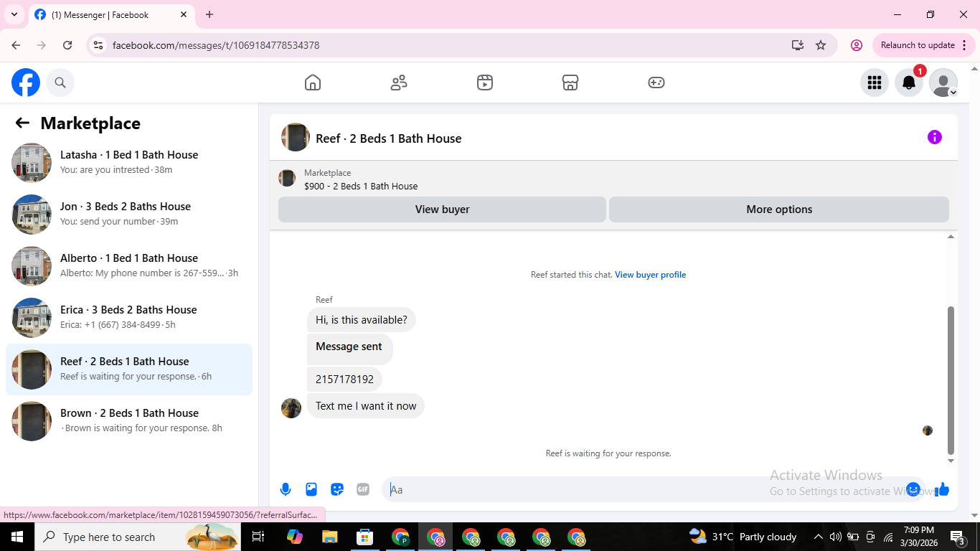The height and width of the screenshot is (551, 980).
Task: Open File Explorer from the taskbar
Action: pos(329,537)
